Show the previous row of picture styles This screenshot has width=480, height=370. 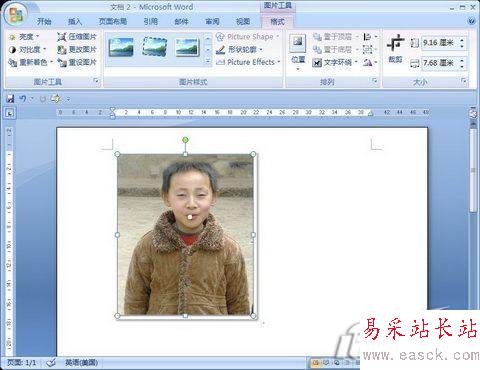(x=208, y=38)
